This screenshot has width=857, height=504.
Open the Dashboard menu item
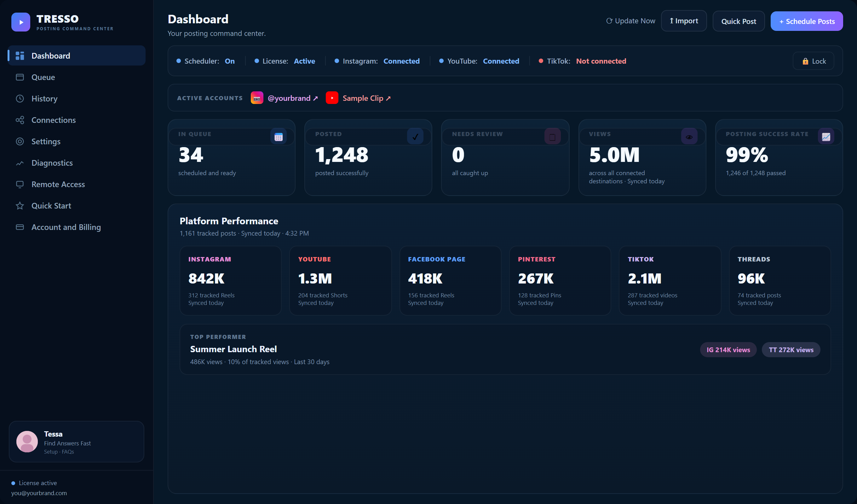(x=77, y=56)
